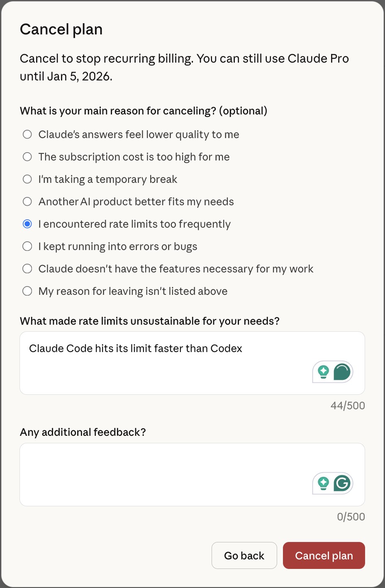This screenshot has height=588, width=385.
Task: Choose "The subscription cost is too high for me"
Action: [x=27, y=157]
